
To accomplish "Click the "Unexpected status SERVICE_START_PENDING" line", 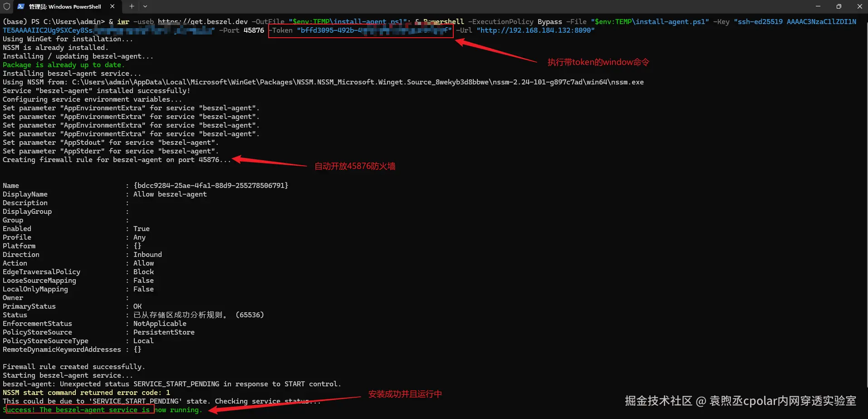I will pyautogui.click(x=172, y=384).
